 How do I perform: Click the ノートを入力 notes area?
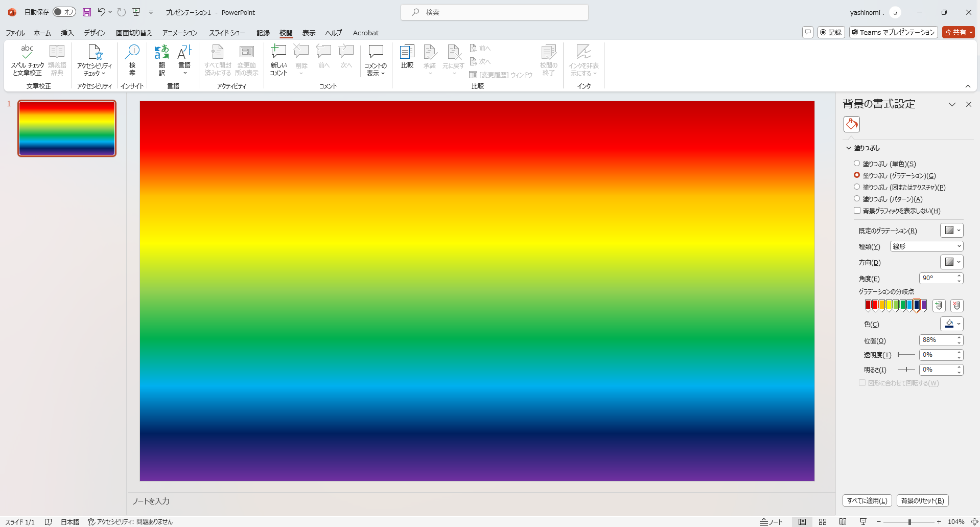(480, 501)
